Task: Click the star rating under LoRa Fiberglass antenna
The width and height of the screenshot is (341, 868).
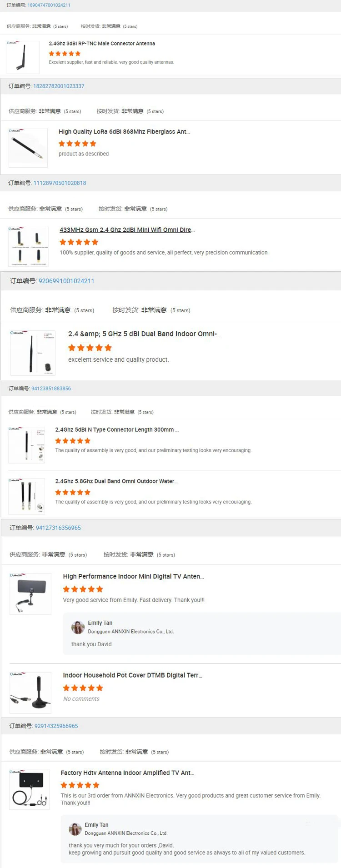Action: pos(77,144)
